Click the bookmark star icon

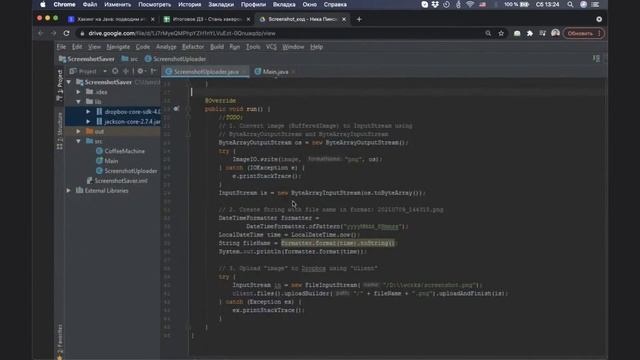[501, 33]
